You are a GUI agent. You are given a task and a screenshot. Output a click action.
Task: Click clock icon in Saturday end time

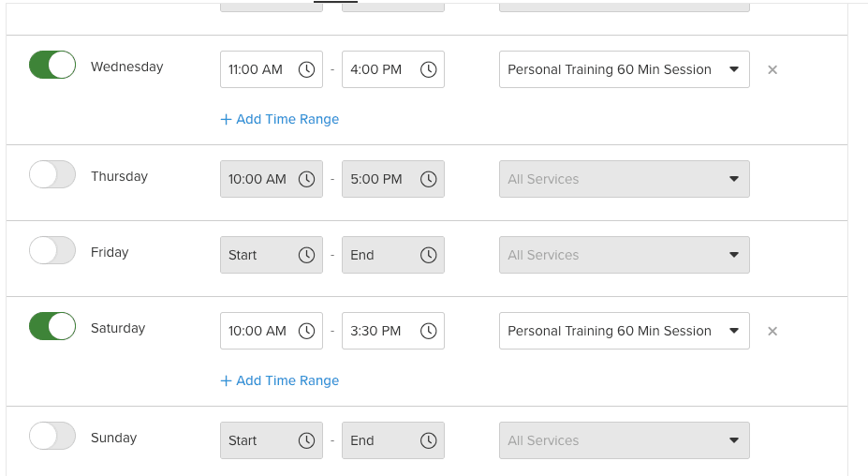[x=428, y=331]
